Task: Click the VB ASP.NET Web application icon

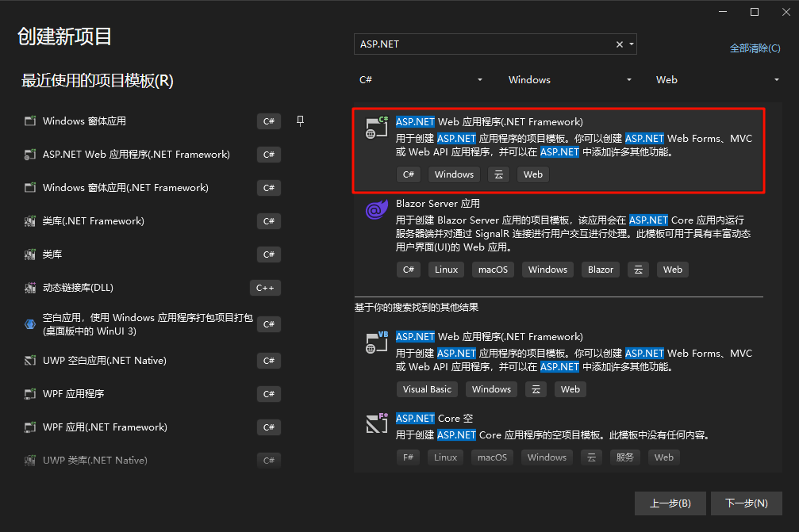Action: point(377,342)
